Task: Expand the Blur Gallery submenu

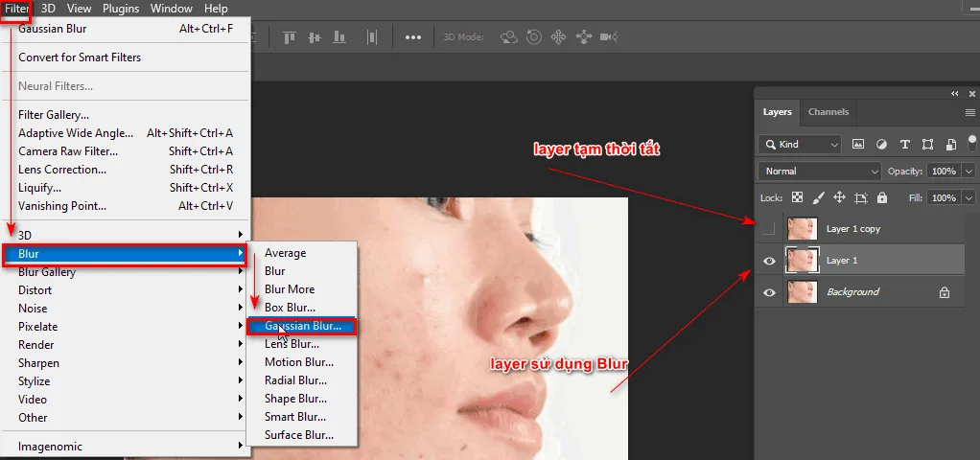Action: tap(126, 272)
